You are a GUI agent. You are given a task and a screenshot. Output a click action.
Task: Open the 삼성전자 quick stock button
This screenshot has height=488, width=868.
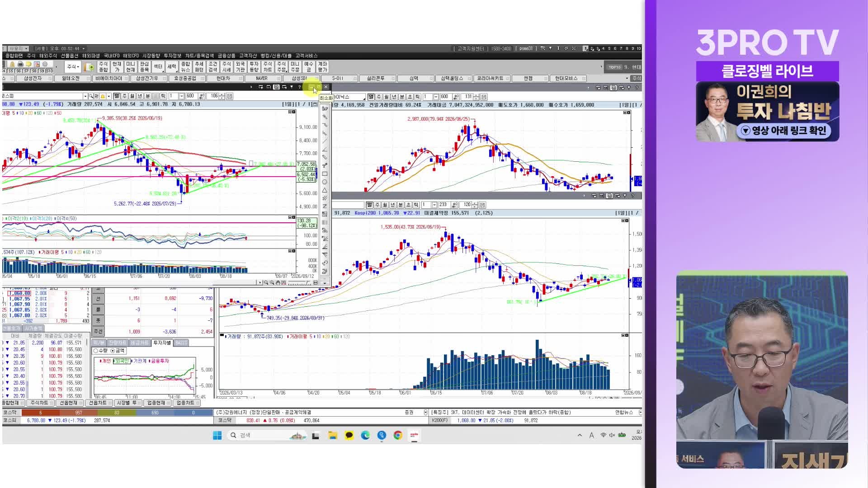(x=33, y=79)
